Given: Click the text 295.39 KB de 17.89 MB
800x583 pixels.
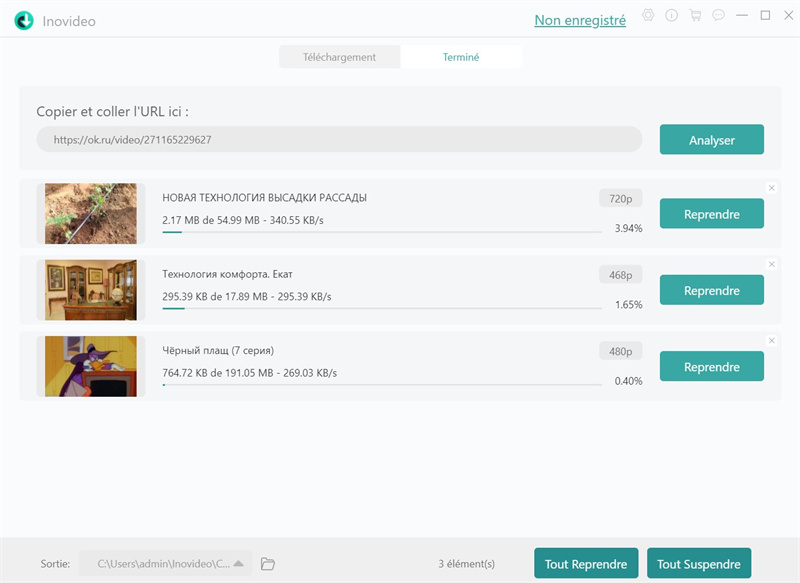Looking at the screenshot, I should [215, 296].
